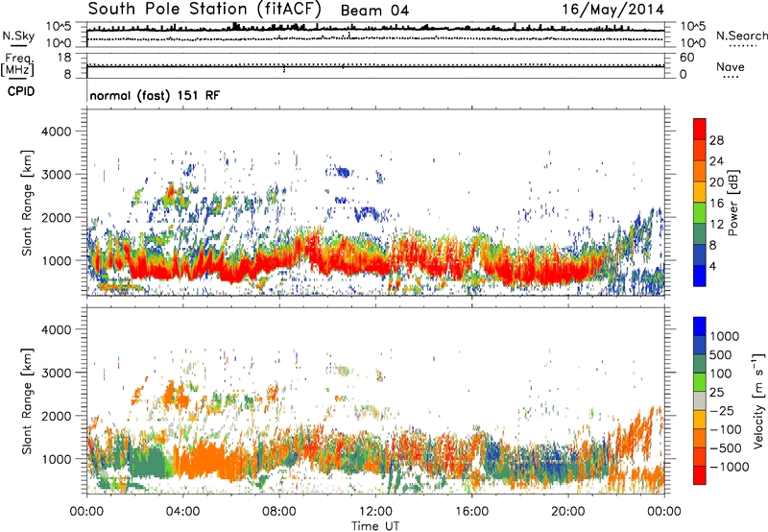Click '3000' on the velocity panel range axis
Viewport: 768px width, 532px height.
(56, 373)
